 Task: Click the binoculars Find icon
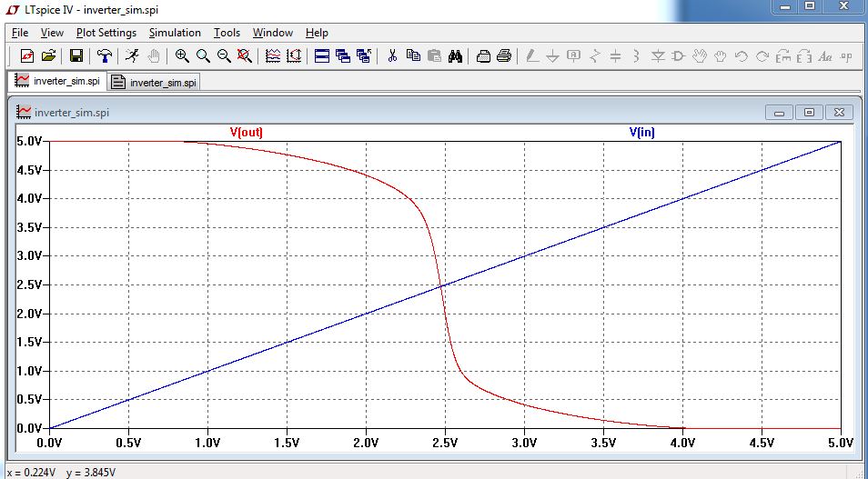[x=456, y=55]
